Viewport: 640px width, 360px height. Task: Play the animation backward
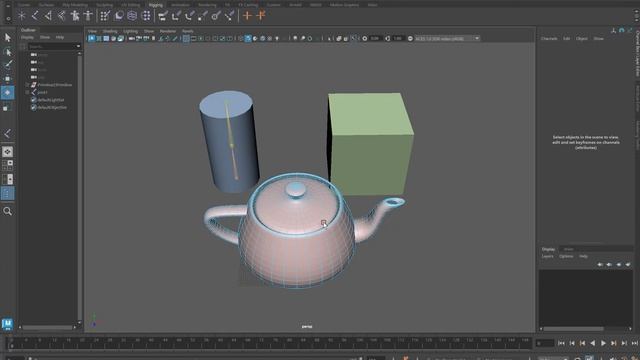coord(593,344)
